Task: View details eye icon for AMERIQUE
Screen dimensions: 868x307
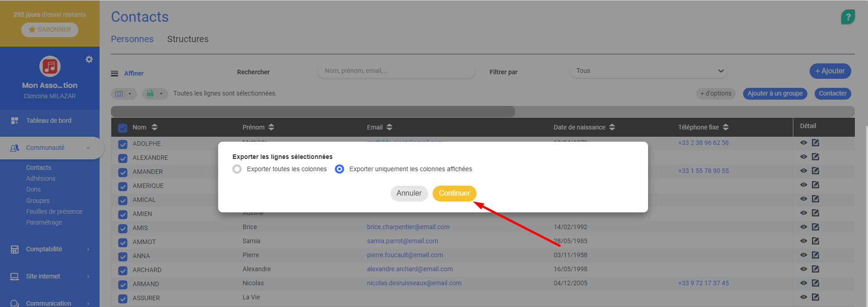Action: 803,185
